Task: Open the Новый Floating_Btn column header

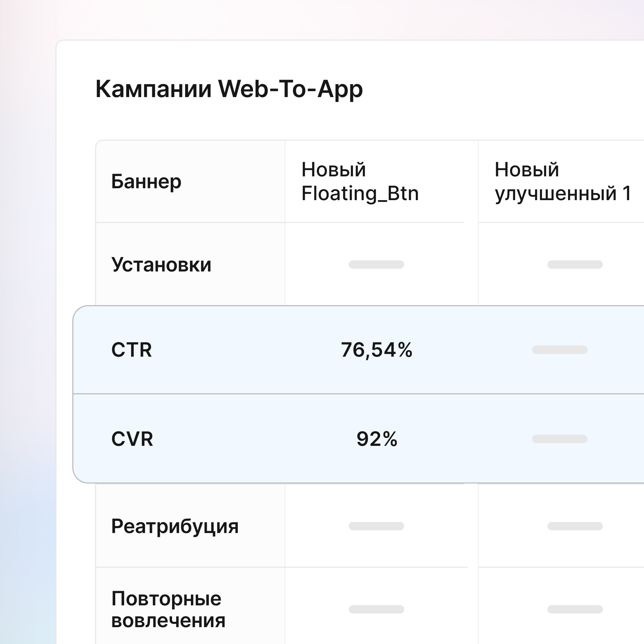Action: [x=360, y=182]
